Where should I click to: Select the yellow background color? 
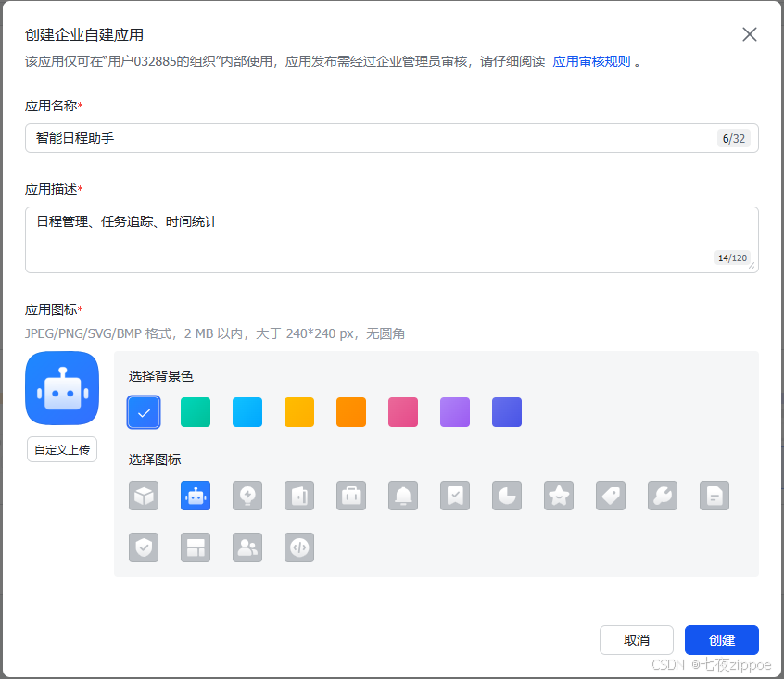pos(299,412)
